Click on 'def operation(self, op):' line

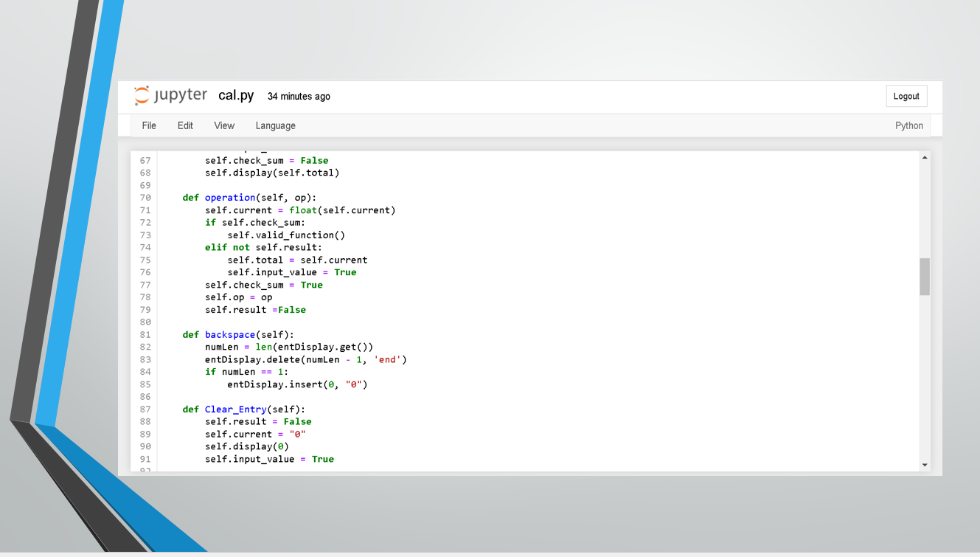[249, 198]
